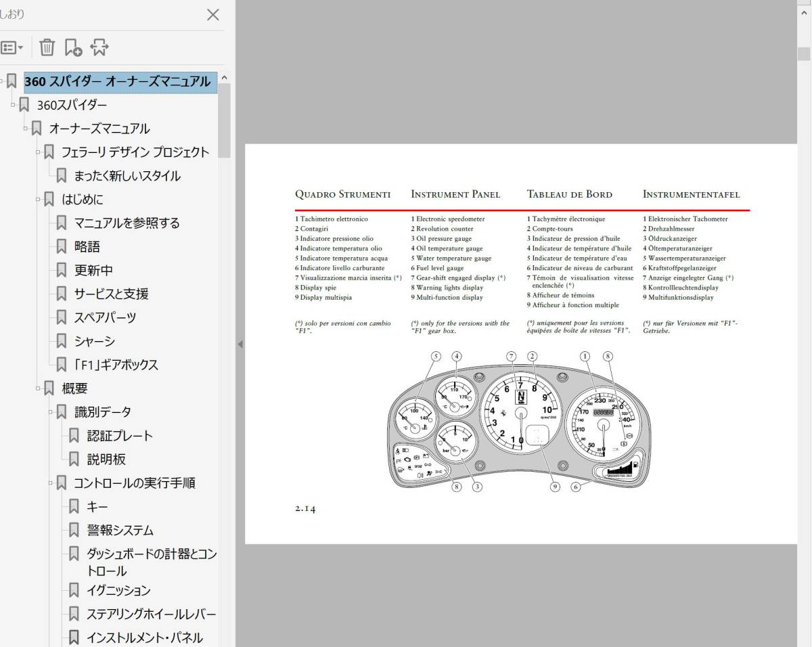Go to the スペアパーツ bookmark

click(x=105, y=317)
